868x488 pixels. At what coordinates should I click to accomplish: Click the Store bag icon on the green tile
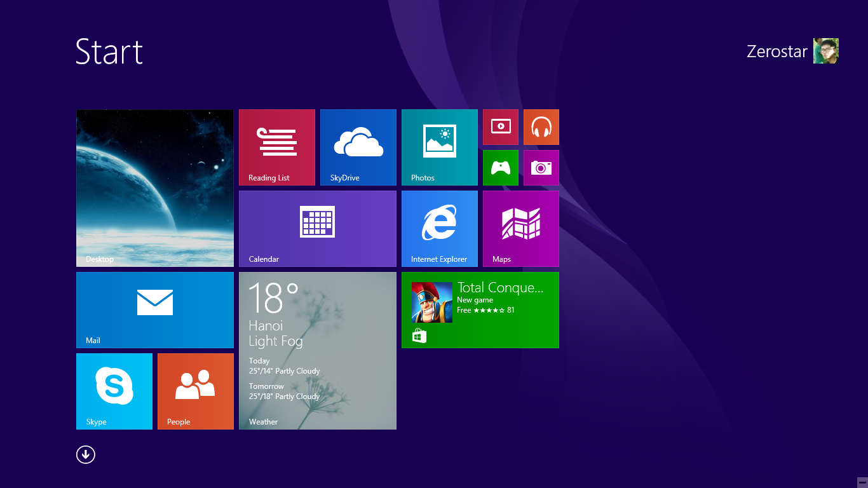(419, 335)
